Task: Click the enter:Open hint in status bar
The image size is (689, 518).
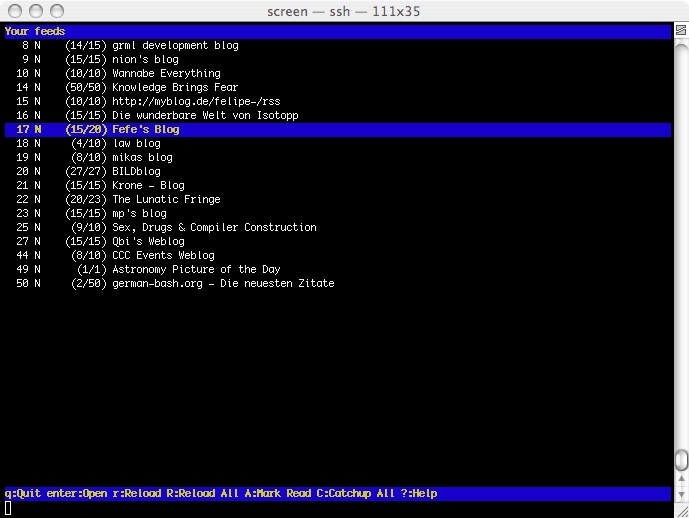Action: (77, 493)
